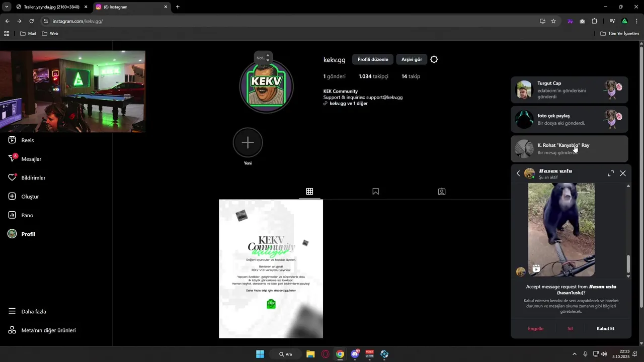This screenshot has height=362, width=644.
Task: Switch to the saved posts tab
Action: coord(375,192)
